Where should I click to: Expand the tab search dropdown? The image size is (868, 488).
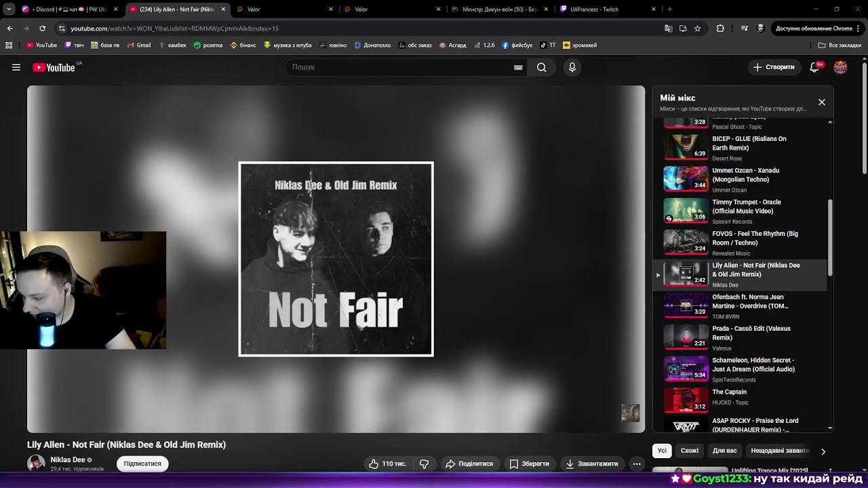click(x=9, y=9)
